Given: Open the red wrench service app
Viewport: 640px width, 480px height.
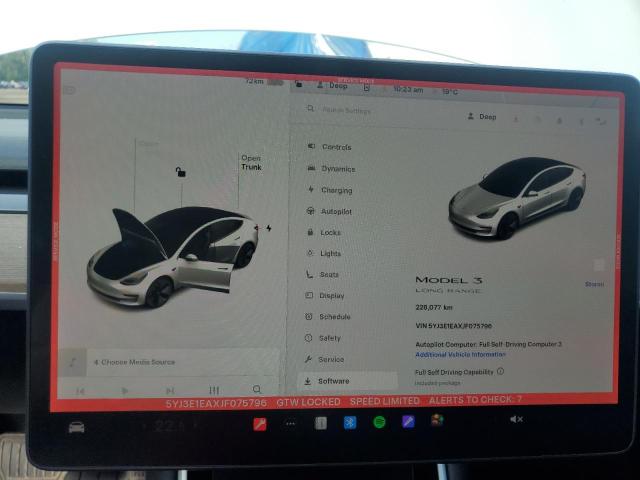Looking at the screenshot, I should pos(260,423).
